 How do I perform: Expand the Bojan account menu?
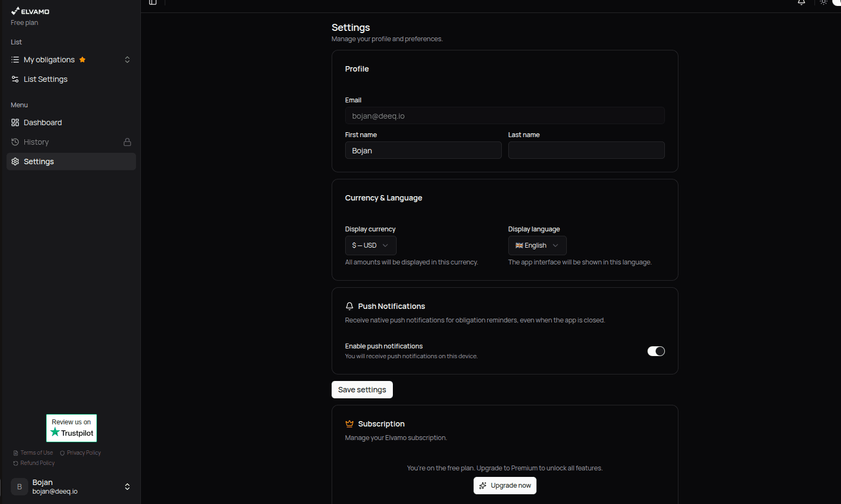[x=127, y=486]
